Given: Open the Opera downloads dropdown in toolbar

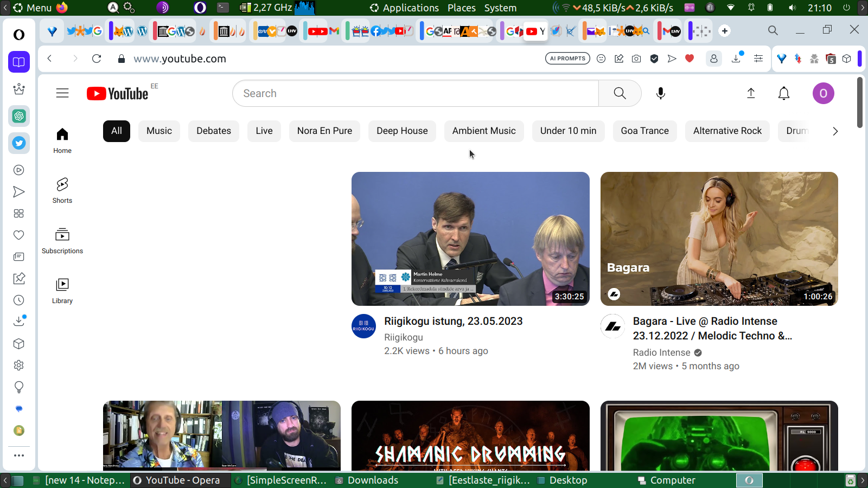Looking at the screenshot, I should tap(736, 59).
